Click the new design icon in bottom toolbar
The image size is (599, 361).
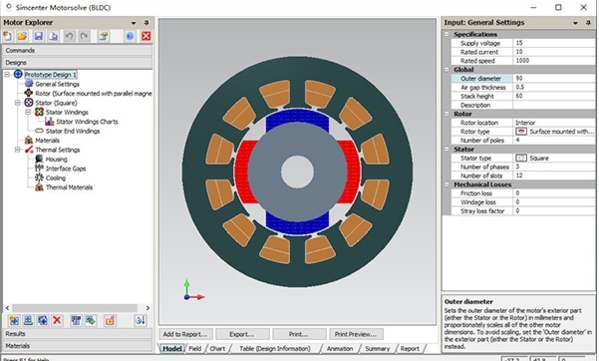tap(14, 320)
